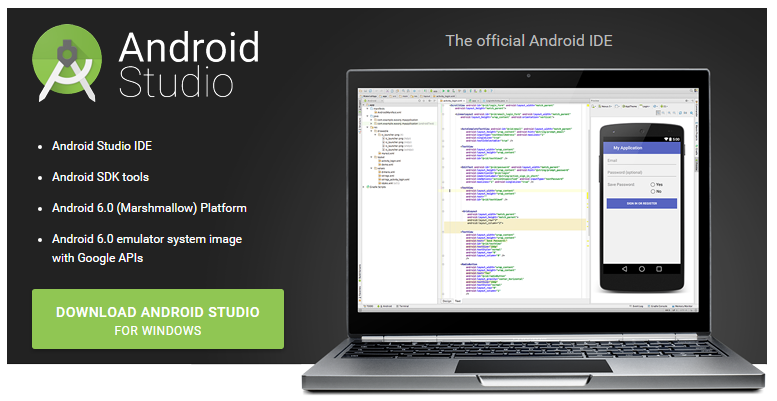Image resolution: width=777 pixels, height=401 pixels.
Task: Select the 'No' radio button in phone preview
Action: coord(653,191)
